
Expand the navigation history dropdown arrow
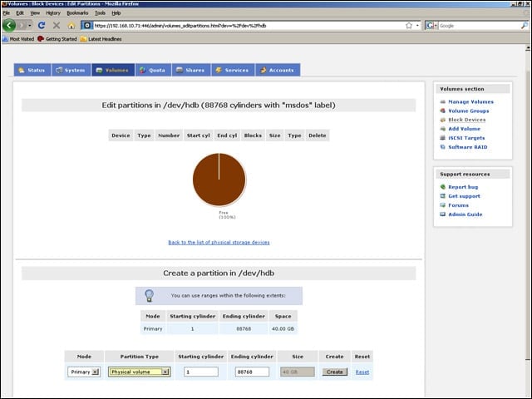(x=30, y=26)
